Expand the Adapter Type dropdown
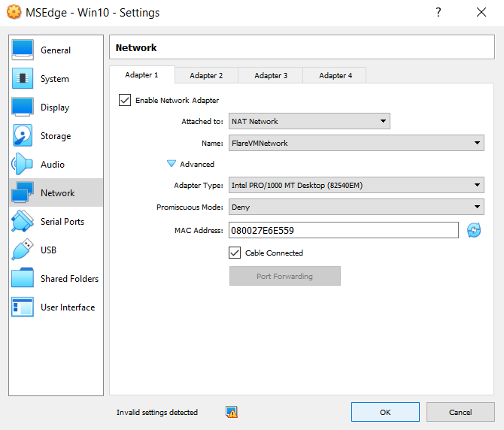Viewport: 504px width, 430px height. 356,185
